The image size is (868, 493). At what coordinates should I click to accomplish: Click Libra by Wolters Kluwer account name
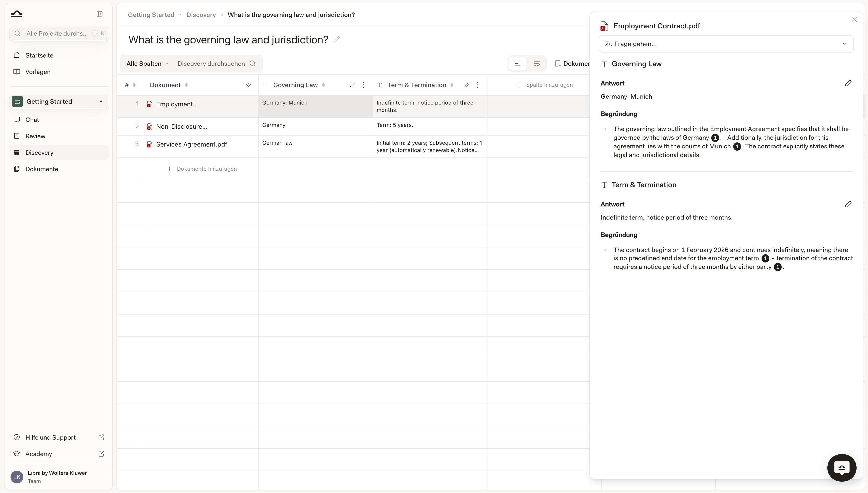57,473
